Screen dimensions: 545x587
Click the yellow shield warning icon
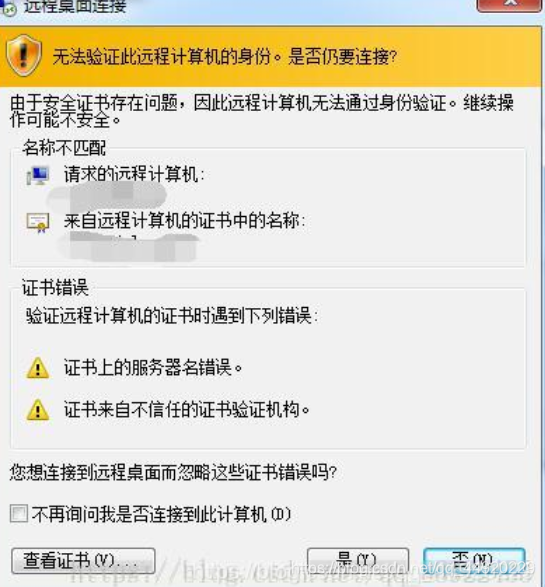click(24, 55)
